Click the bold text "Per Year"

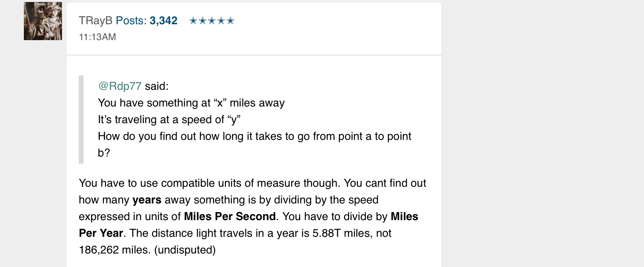tap(101, 233)
